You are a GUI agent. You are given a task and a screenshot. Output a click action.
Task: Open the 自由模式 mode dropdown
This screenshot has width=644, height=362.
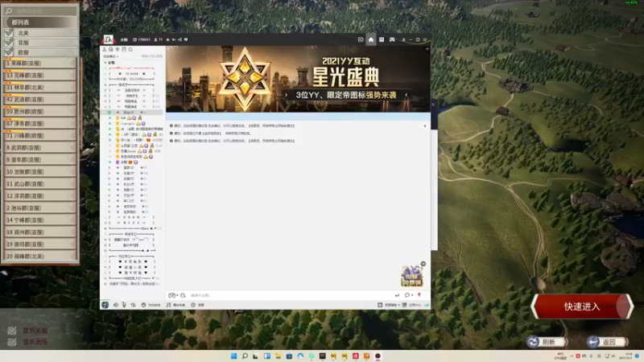[x=110, y=56]
